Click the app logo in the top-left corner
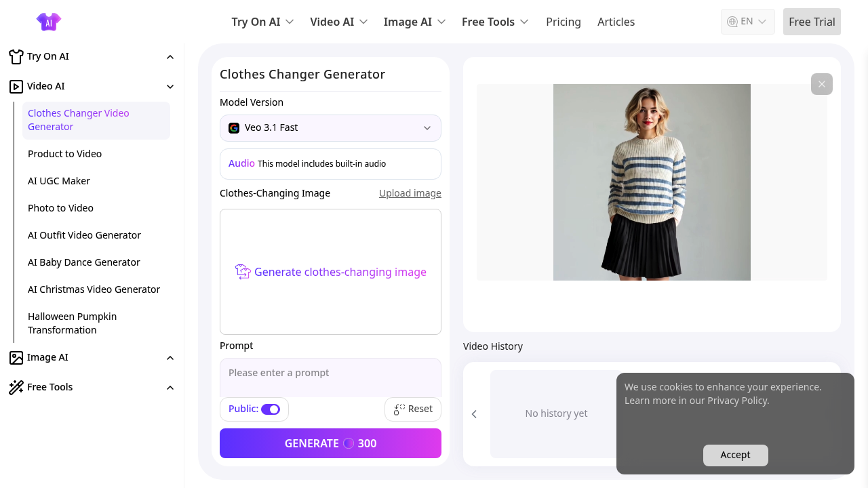This screenshot has height=488, width=868. click(48, 22)
